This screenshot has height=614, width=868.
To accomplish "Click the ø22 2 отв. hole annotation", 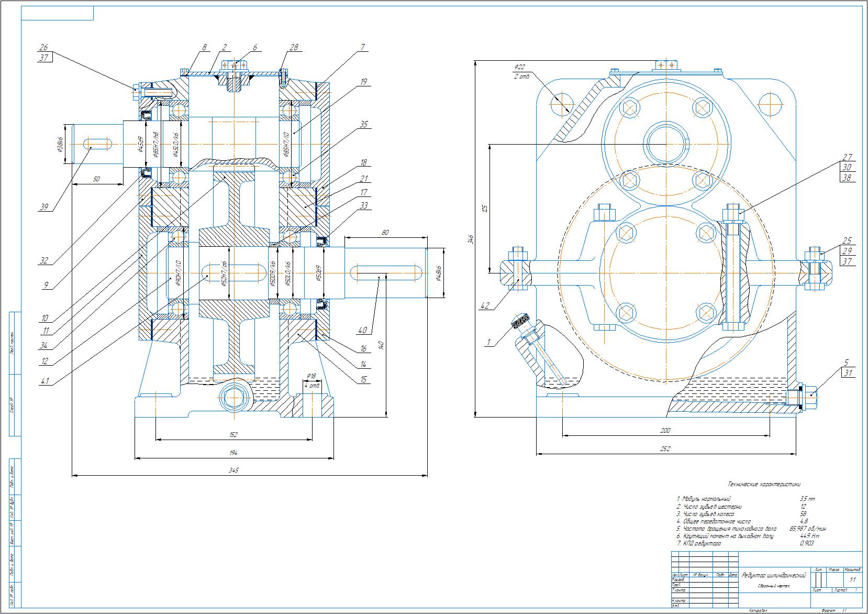I will (522, 71).
